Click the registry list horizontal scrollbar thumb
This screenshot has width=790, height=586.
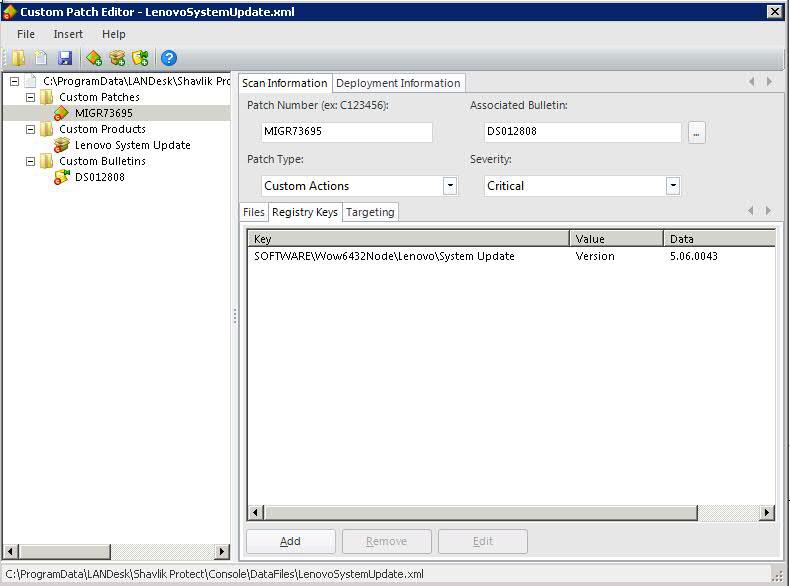click(x=481, y=513)
